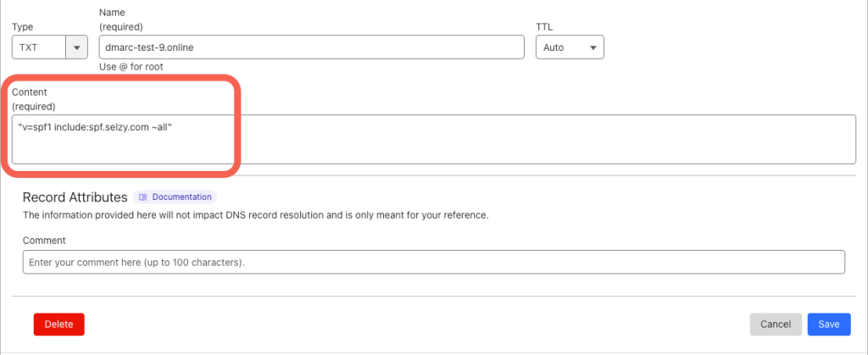Image resolution: width=868 pixels, height=355 pixels.
Task: Click the Record Attributes heading
Action: pos(75,197)
